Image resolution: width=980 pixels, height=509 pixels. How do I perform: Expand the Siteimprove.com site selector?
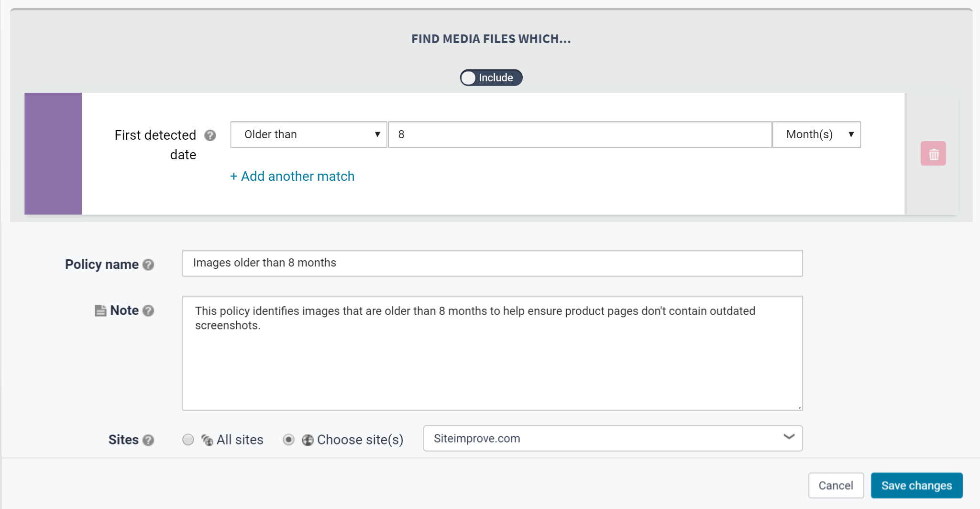click(612, 438)
